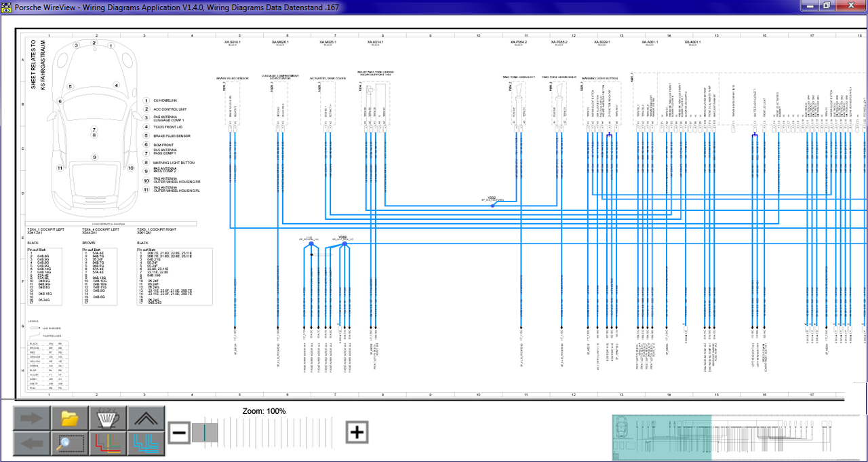Decrease zoom with the minus button
The height and width of the screenshot is (462, 868).
pyautogui.click(x=179, y=432)
